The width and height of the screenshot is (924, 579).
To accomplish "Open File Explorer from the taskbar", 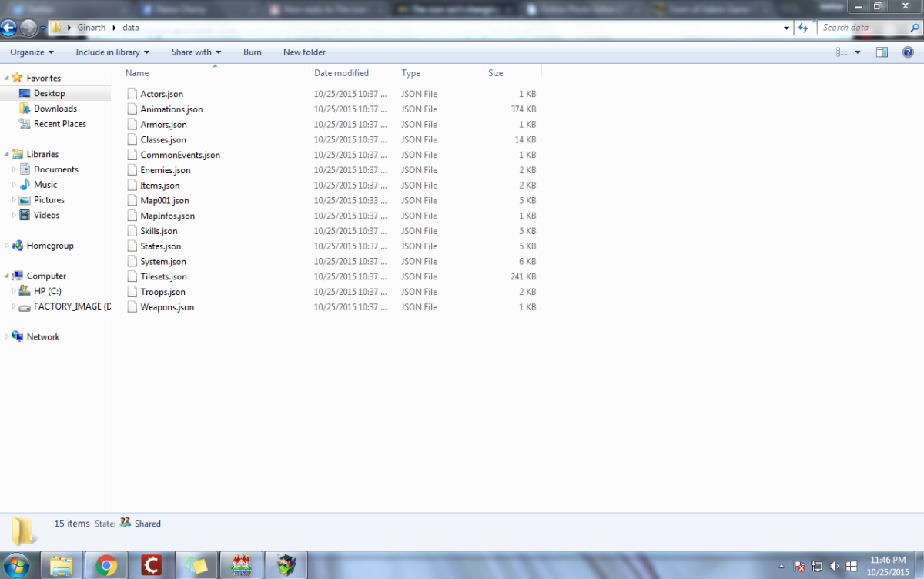I will [x=62, y=566].
